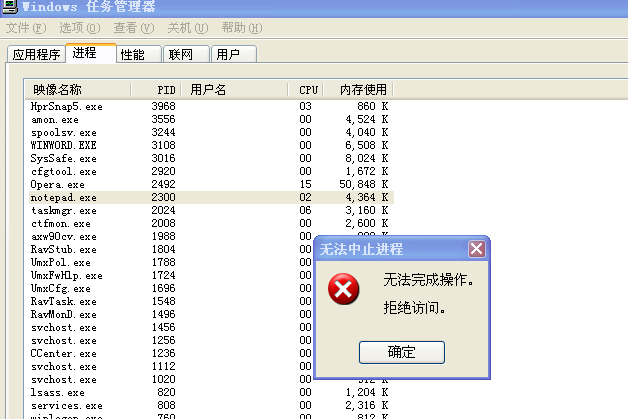Select the services.exe process

click(211, 405)
